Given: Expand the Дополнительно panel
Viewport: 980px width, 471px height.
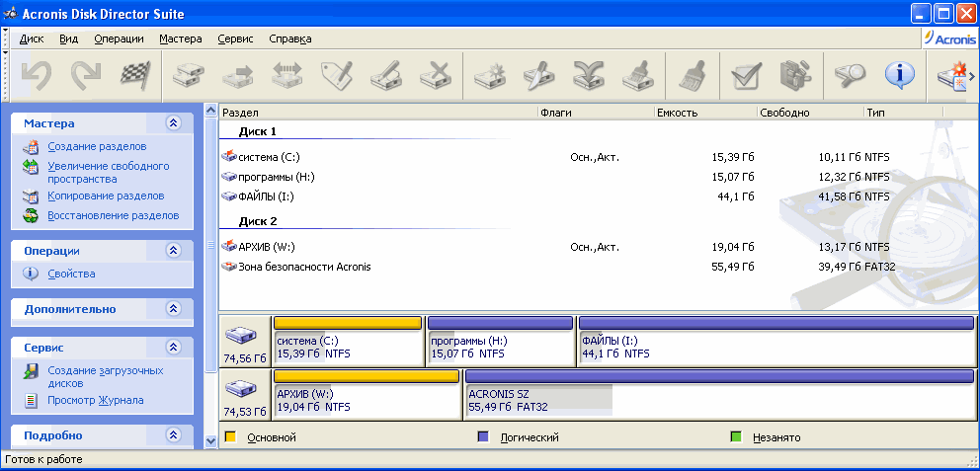Looking at the screenshot, I should [173, 309].
